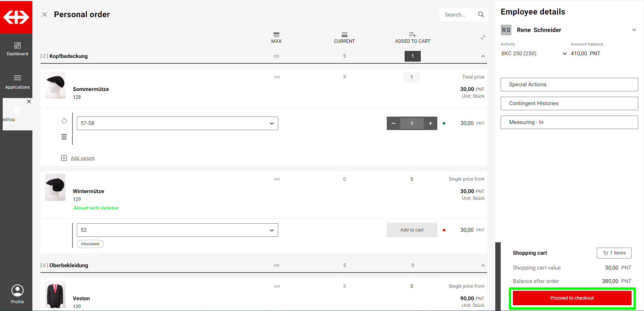Click the reset variant icon beside size 57-58
This screenshot has height=311, width=644.
(64, 121)
